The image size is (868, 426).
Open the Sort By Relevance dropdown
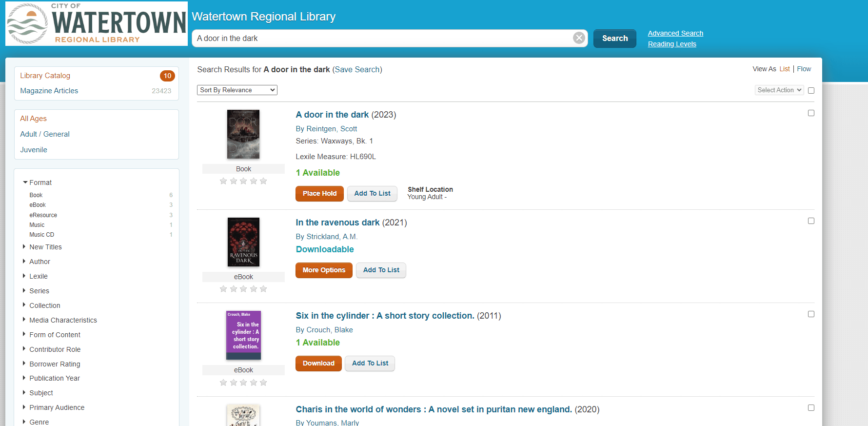point(237,90)
